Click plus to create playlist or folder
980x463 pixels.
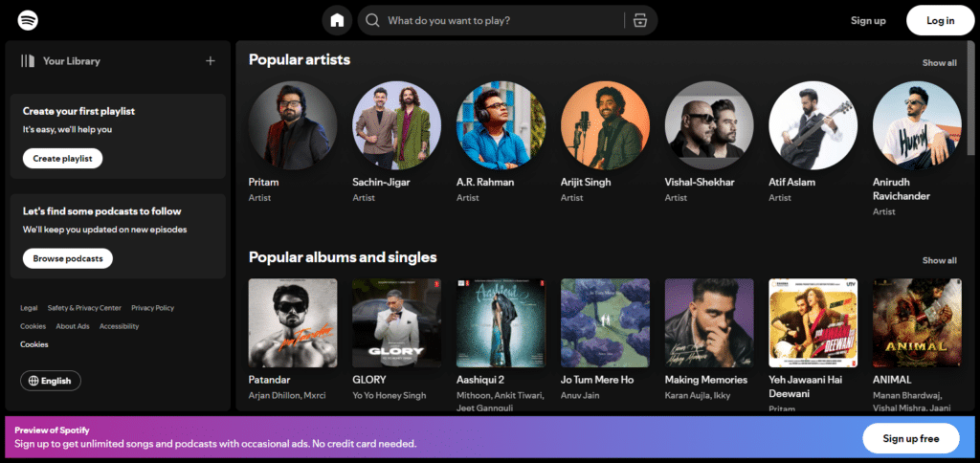click(x=211, y=60)
